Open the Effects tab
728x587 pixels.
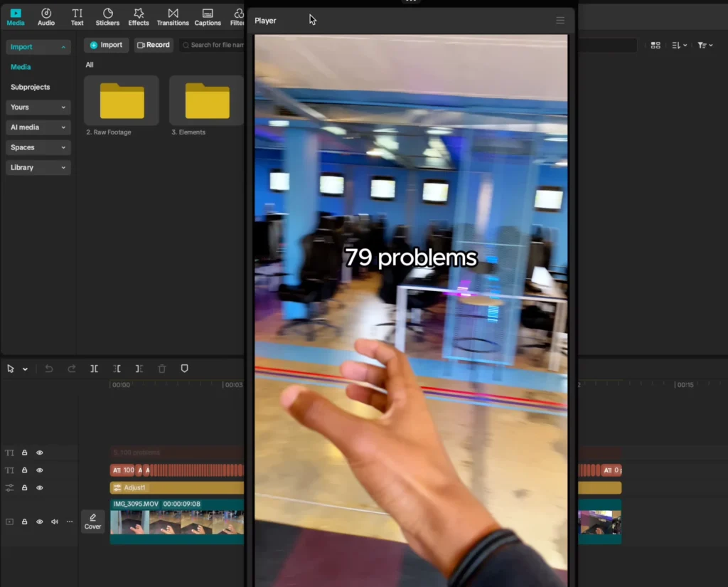click(x=139, y=17)
